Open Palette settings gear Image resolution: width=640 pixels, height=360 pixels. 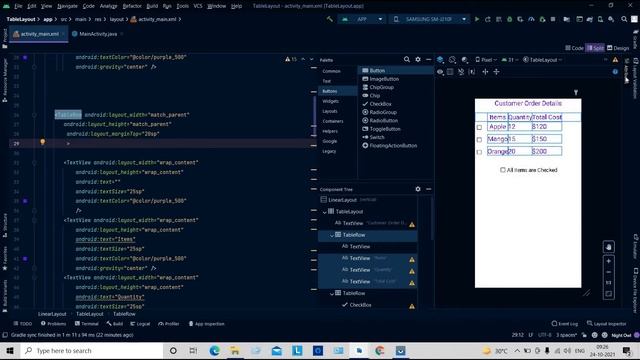point(418,60)
